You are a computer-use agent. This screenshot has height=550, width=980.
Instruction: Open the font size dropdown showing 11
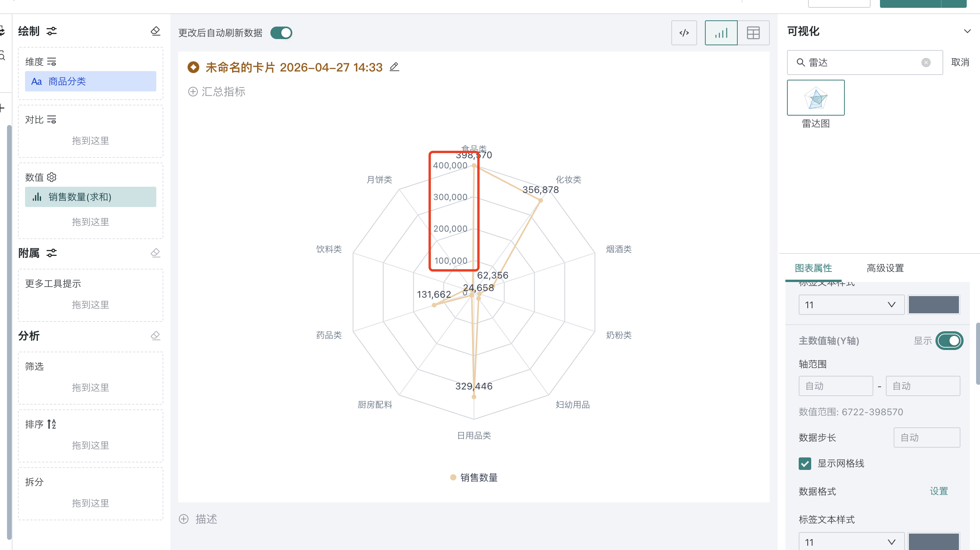click(x=851, y=305)
